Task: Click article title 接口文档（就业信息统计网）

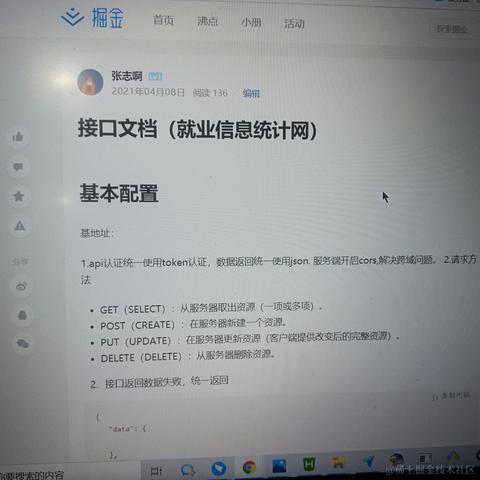Action: tap(197, 129)
